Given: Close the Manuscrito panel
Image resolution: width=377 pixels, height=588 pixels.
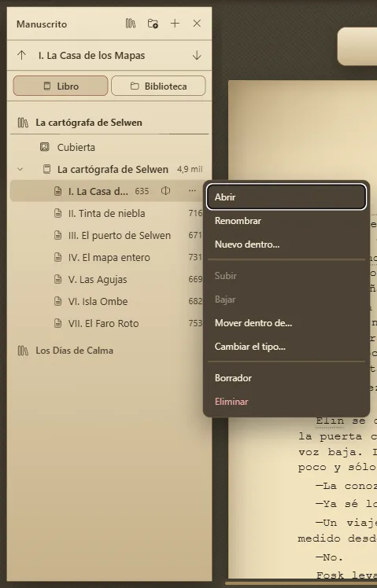Looking at the screenshot, I should (197, 24).
